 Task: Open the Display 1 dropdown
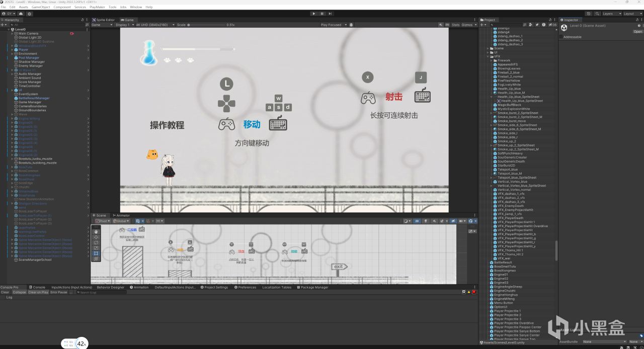coord(124,25)
